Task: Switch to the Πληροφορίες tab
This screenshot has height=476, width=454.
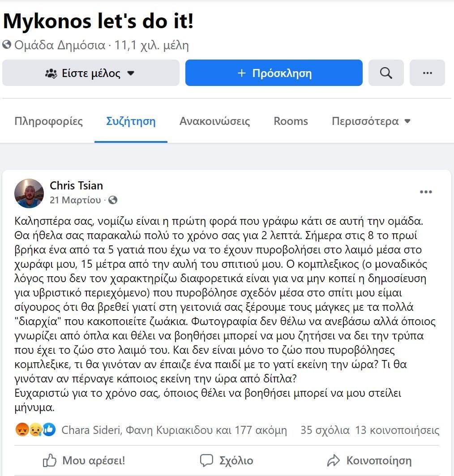Action: pyautogui.click(x=48, y=121)
